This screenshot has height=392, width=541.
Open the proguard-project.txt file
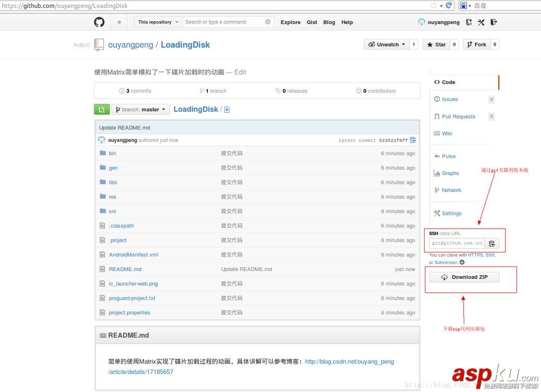[x=132, y=298]
